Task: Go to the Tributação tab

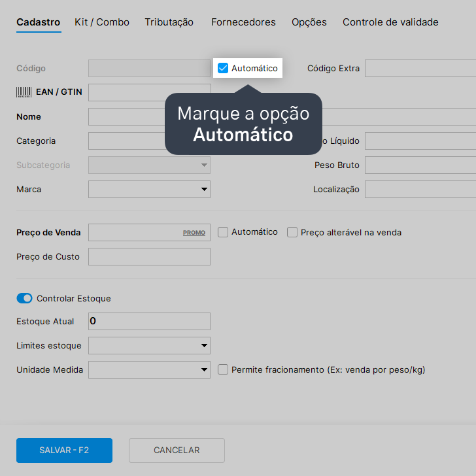Action: [169, 22]
